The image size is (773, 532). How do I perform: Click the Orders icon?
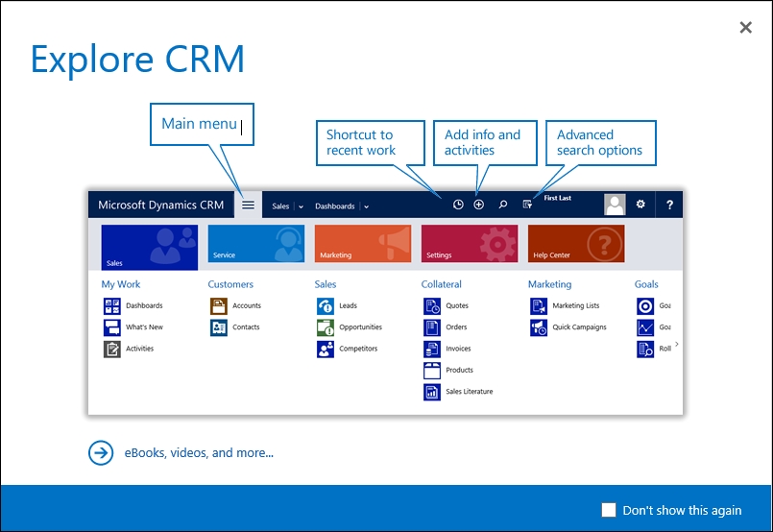432,327
